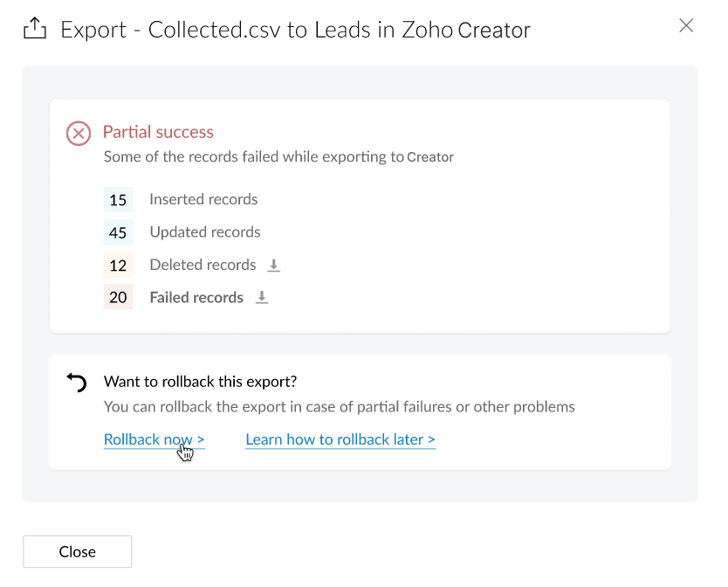Click the rollback undo arrow icon
Screen dimensions: 728x587
click(78, 383)
